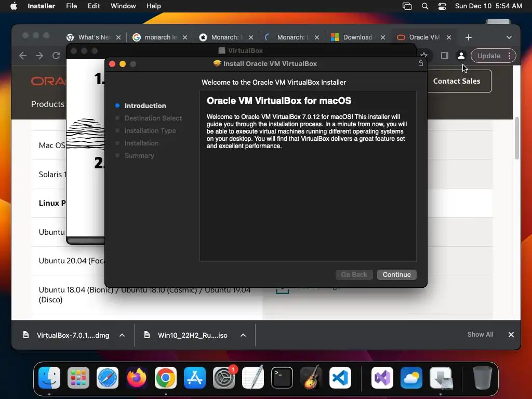Open Finder from the Dock

point(49,378)
